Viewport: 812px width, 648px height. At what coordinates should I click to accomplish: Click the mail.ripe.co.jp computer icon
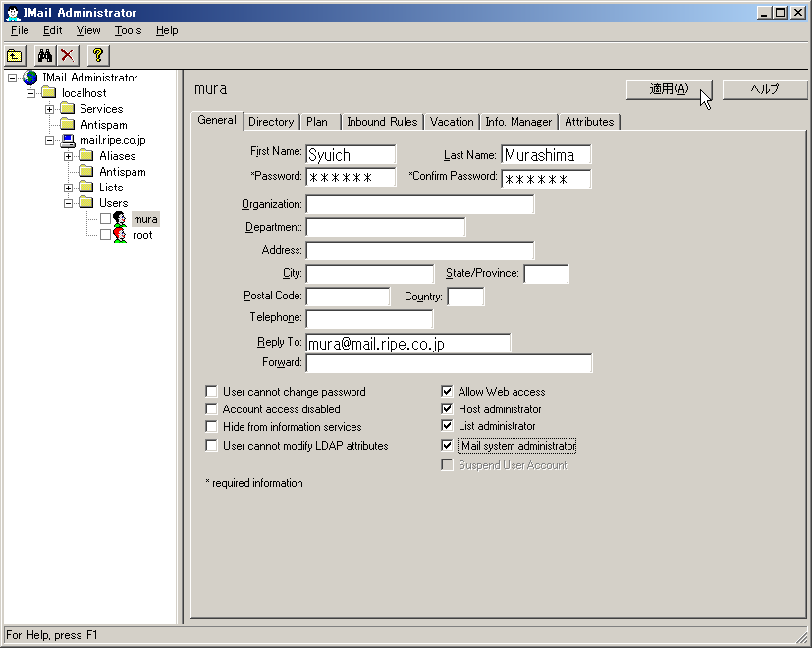pyautogui.click(x=68, y=140)
